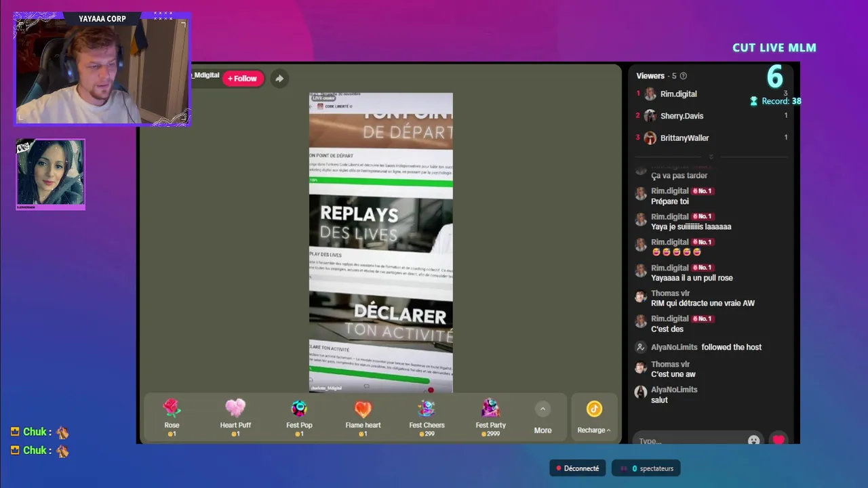Click the 'CUT LIVE MLM' overlay title
The image size is (868, 488).
[x=774, y=47]
